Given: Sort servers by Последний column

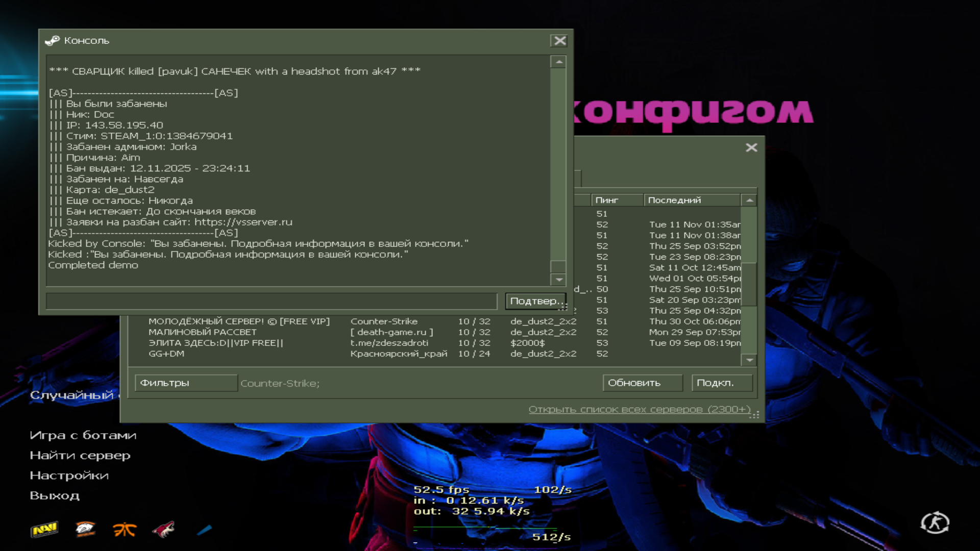Looking at the screenshot, I should click(x=691, y=200).
